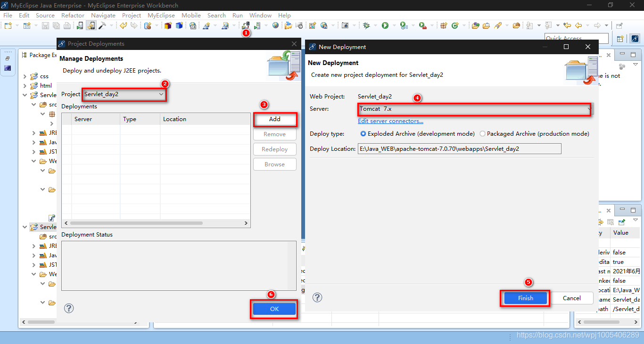644x344 pixels.
Task: Open the Project Servlet_day2 dropdown
Action: (161, 94)
